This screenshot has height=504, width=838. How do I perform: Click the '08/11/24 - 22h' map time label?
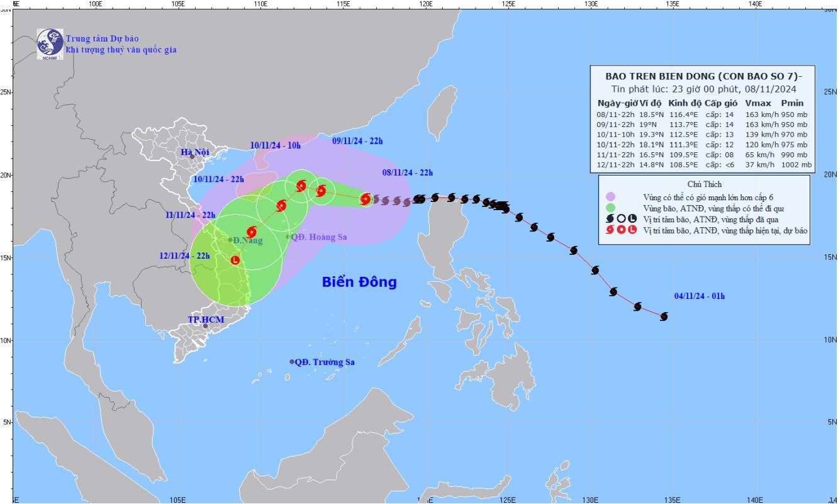pyautogui.click(x=408, y=172)
